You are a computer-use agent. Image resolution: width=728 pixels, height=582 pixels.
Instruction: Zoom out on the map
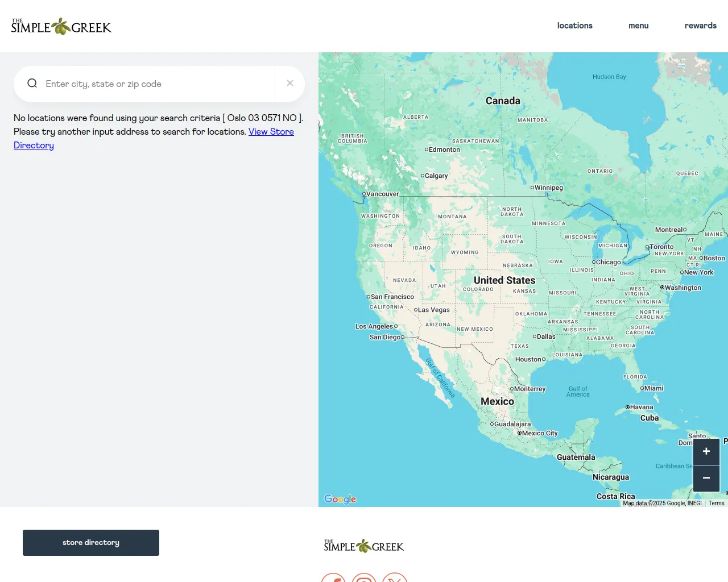click(x=706, y=478)
